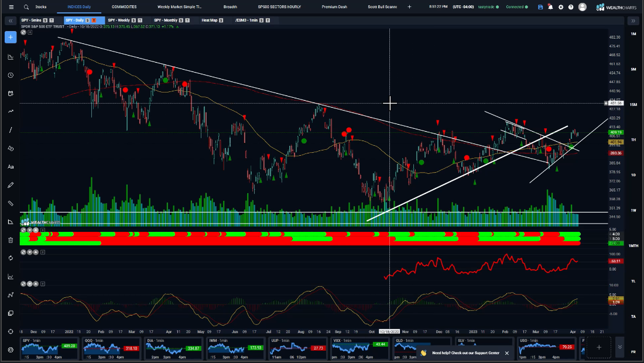Move the MACD pane up
This screenshot has height=363, width=644.
[x=36, y=284]
